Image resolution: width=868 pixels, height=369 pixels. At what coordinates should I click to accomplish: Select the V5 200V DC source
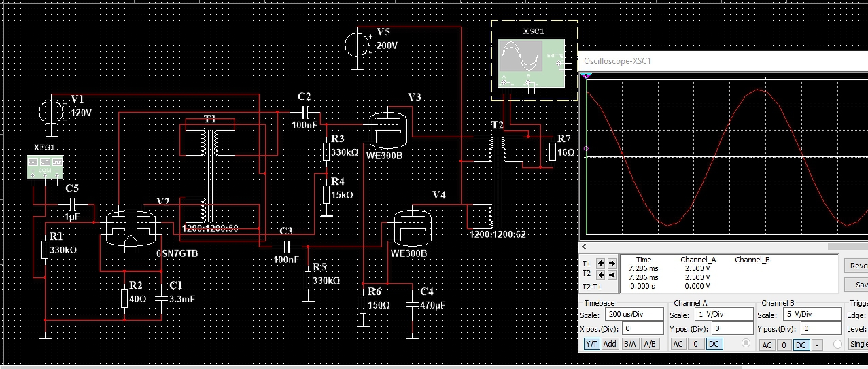(358, 46)
